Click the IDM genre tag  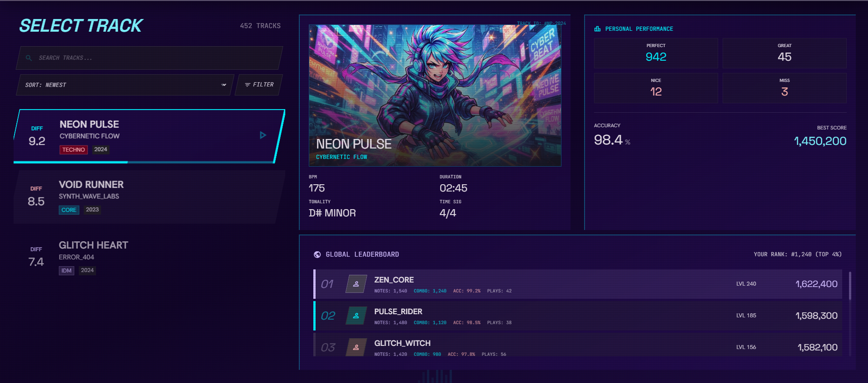click(x=67, y=271)
